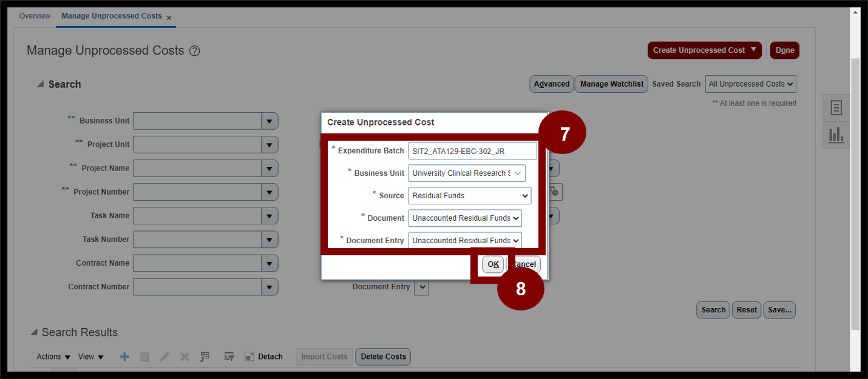Open the Project Name dropdown arrow
Viewport: 868px width, 379px height.
(x=270, y=168)
